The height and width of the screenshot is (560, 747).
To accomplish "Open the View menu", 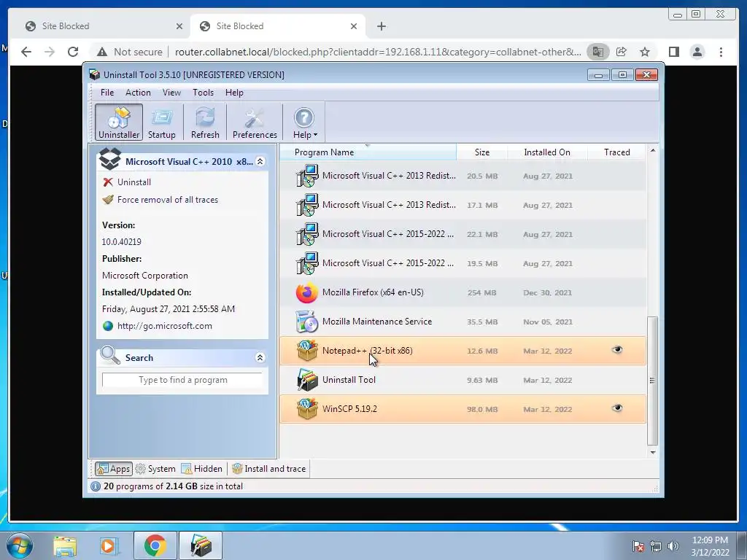I will 171,93.
